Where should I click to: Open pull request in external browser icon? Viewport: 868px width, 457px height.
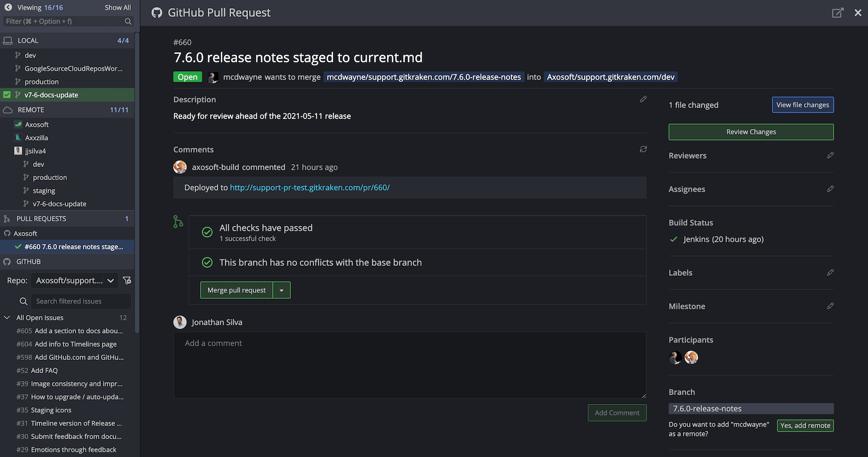838,12
